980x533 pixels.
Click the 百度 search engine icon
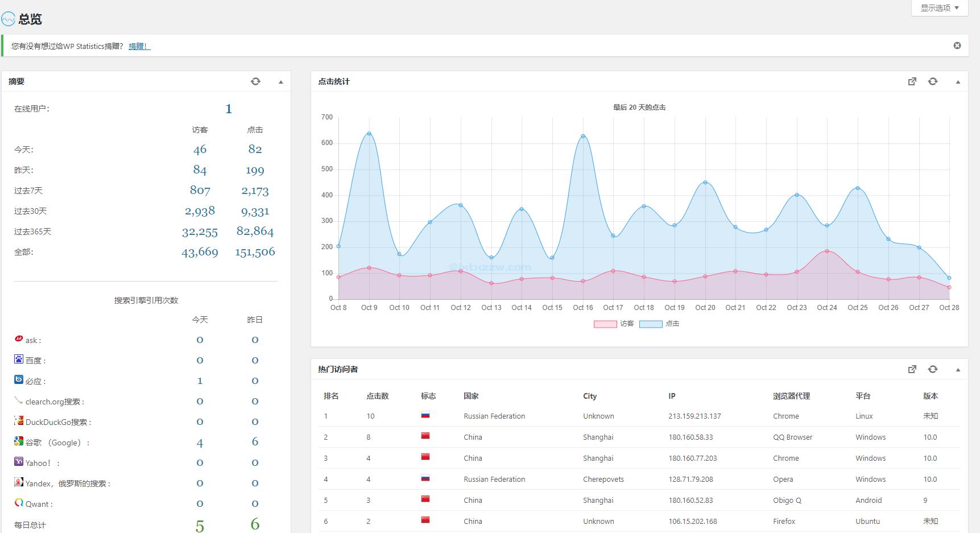(19, 359)
